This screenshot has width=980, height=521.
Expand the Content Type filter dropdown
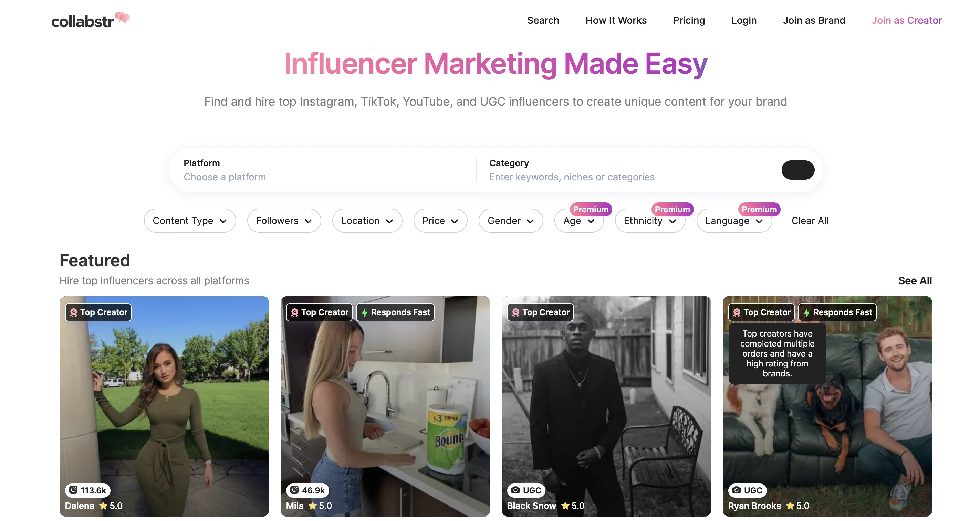point(190,221)
